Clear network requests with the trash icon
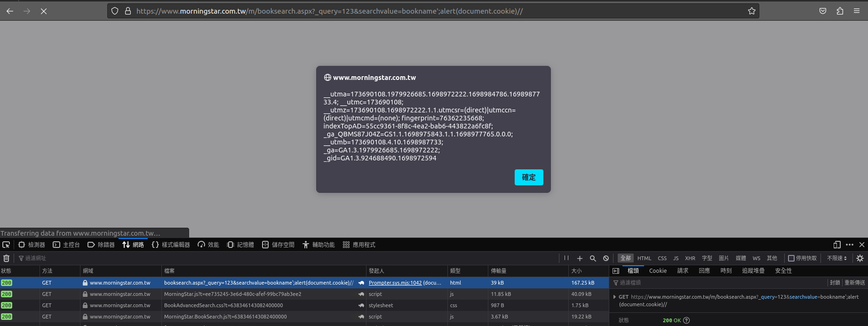The height and width of the screenshot is (326, 868). click(x=6, y=258)
